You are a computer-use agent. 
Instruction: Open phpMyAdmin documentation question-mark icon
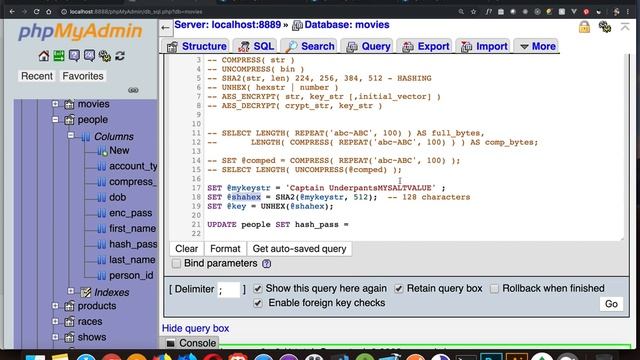coord(74,56)
